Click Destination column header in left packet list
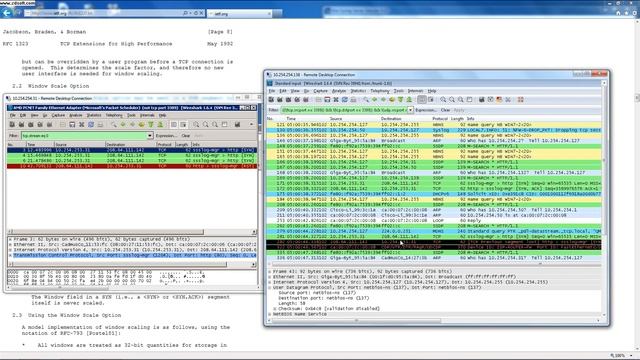Image resolution: width=640 pixels, height=360 pixels. point(130,144)
